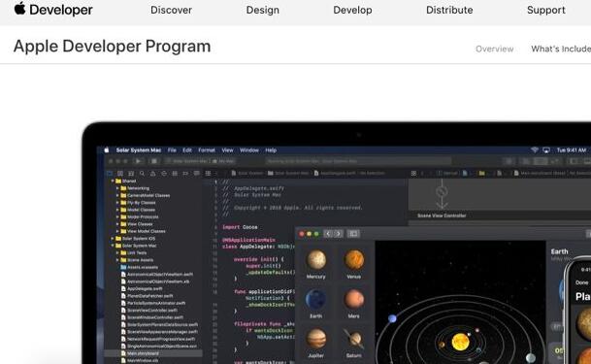The width and height of the screenshot is (591, 364).
Task: Expand the Networking folder in navigator
Action: tap(117, 188)
